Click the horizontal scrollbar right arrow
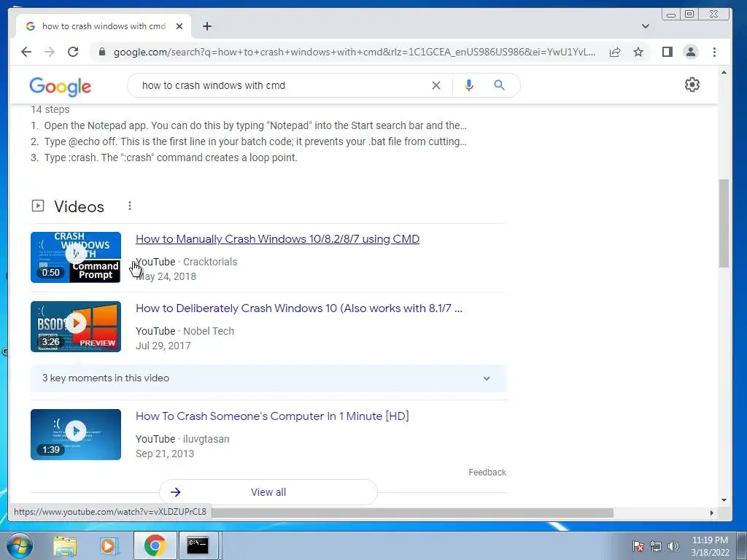The width and height of the screenshot is (747, 560). coord(712,513)
